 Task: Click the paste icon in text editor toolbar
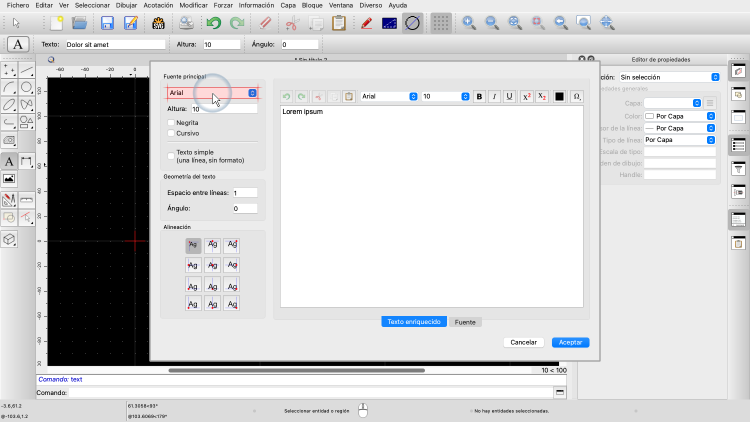(349, 96)
